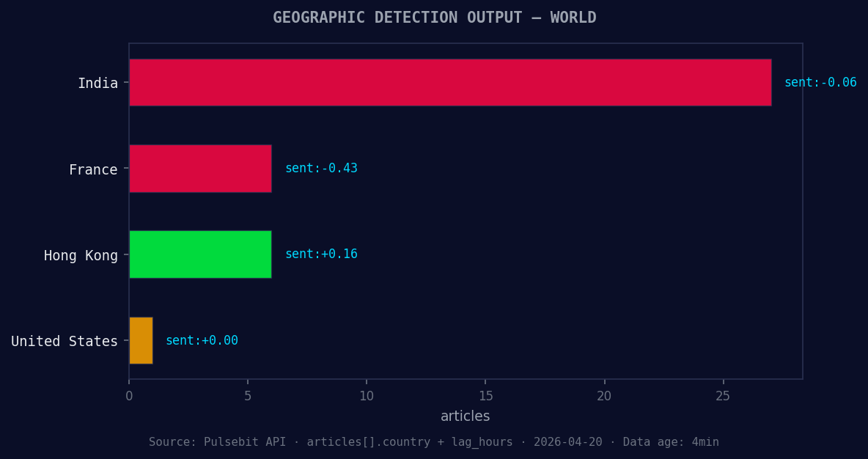Screen dimensions: 868x459
Task: Select the orange United States bar
Action: click(x=140, y=340)
